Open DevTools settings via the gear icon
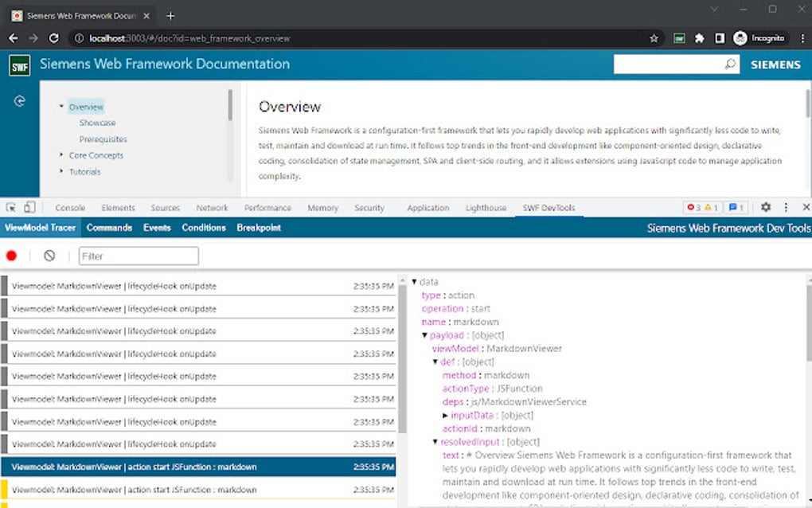The width and height of the screenshot is (812, 508). pyautogui.click(x=765, y=207)
